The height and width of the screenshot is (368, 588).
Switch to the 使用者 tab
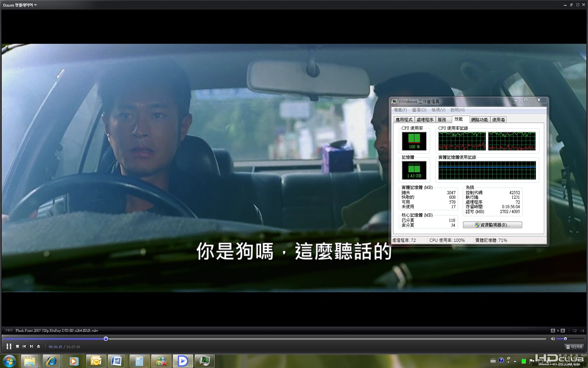pyautogui.click(x=498, y=120)
